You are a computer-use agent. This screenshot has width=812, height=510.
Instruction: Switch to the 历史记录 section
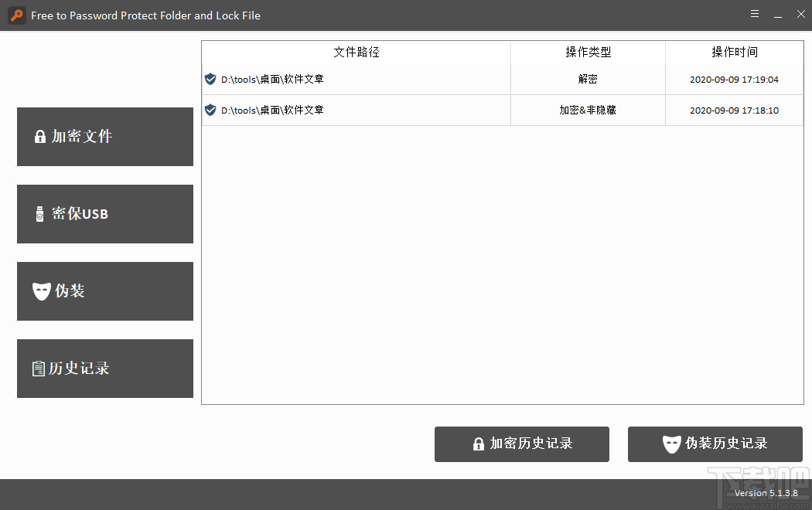point(104,369)
